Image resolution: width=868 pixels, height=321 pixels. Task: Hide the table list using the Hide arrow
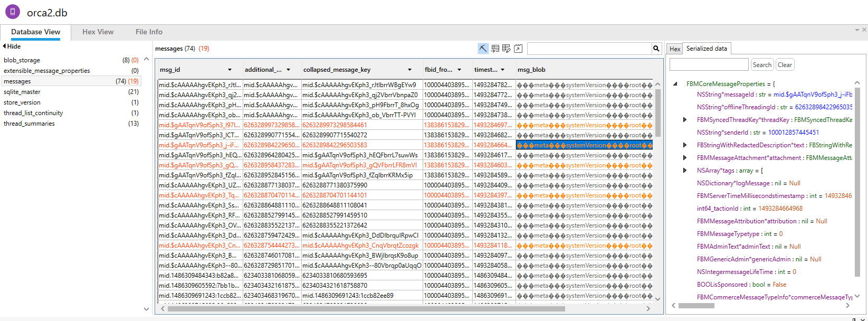click(4, 46)
